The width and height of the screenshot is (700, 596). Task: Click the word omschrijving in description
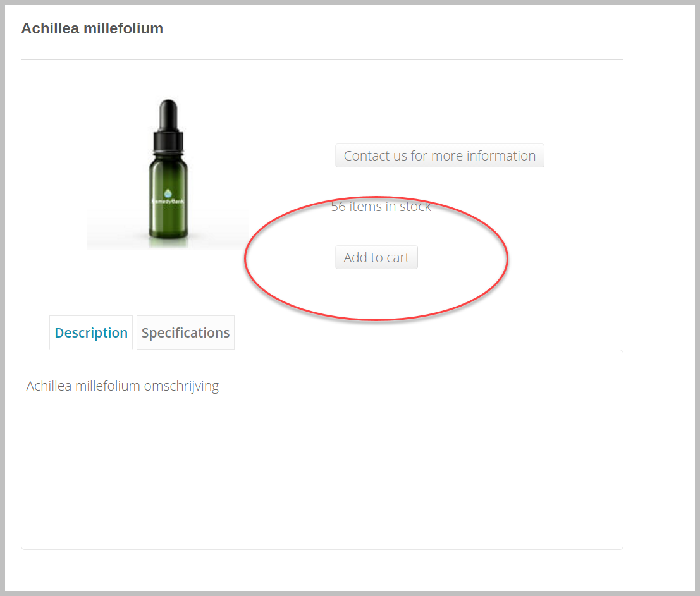[181, 386]
